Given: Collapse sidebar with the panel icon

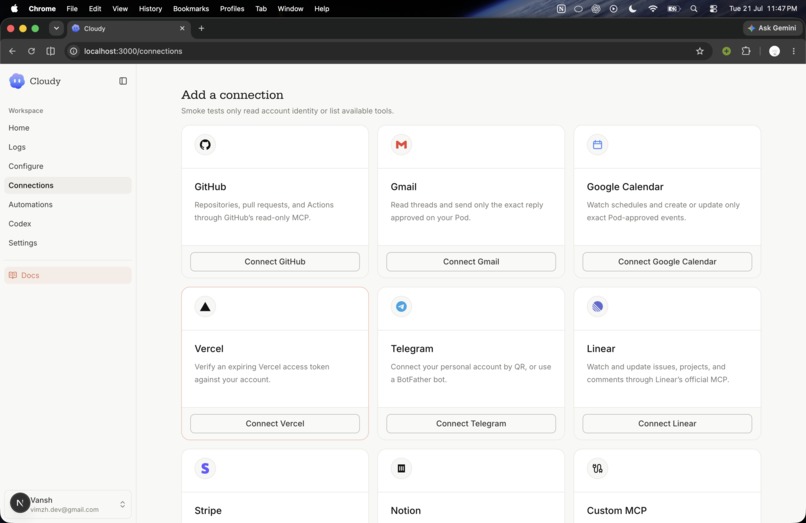Looking at the screenshot, I should click(123, 81).
